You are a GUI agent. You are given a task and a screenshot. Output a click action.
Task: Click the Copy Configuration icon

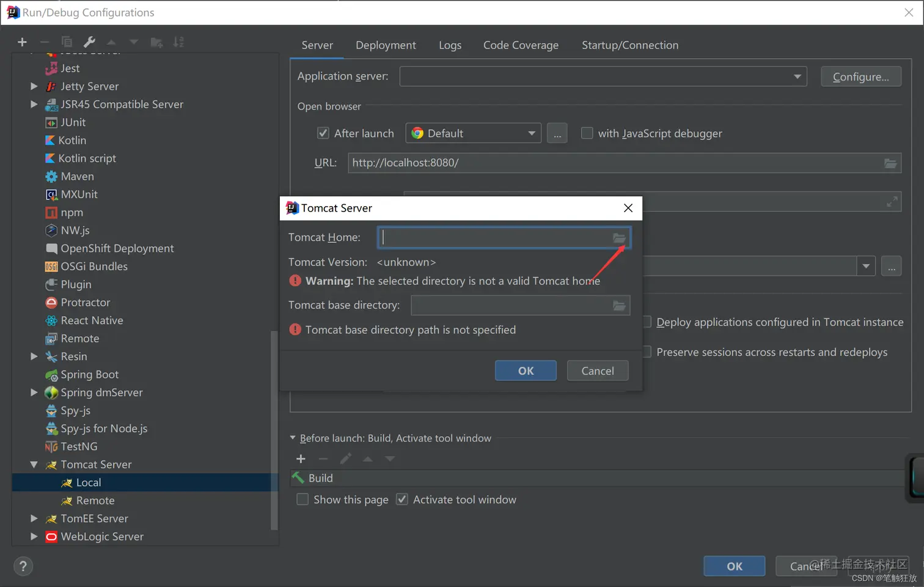[x=67, y=42]
